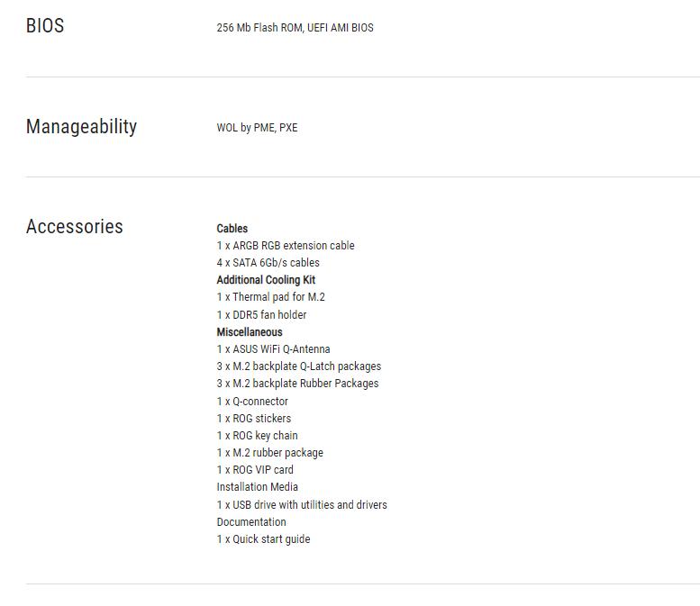
Task: Click the 4 x SATA 6Gb/s cables line
Action: 268,262
